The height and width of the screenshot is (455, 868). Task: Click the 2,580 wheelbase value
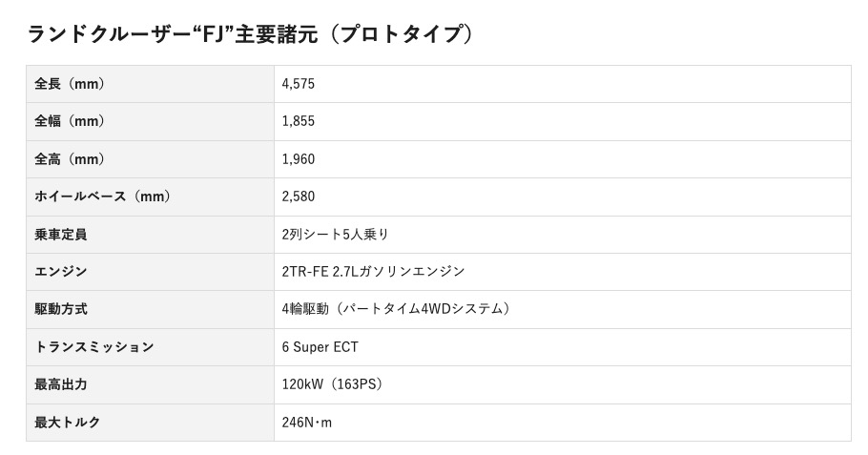299,196
